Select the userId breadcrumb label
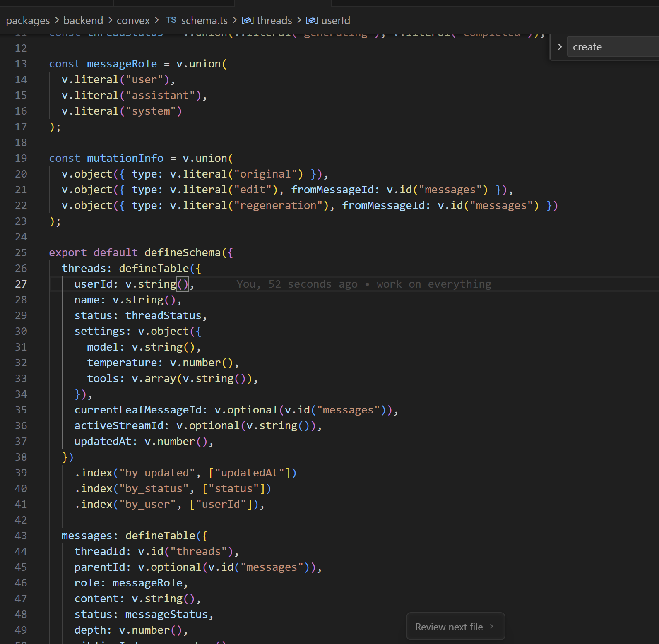 pyautogui.click(x=335, y=20)
